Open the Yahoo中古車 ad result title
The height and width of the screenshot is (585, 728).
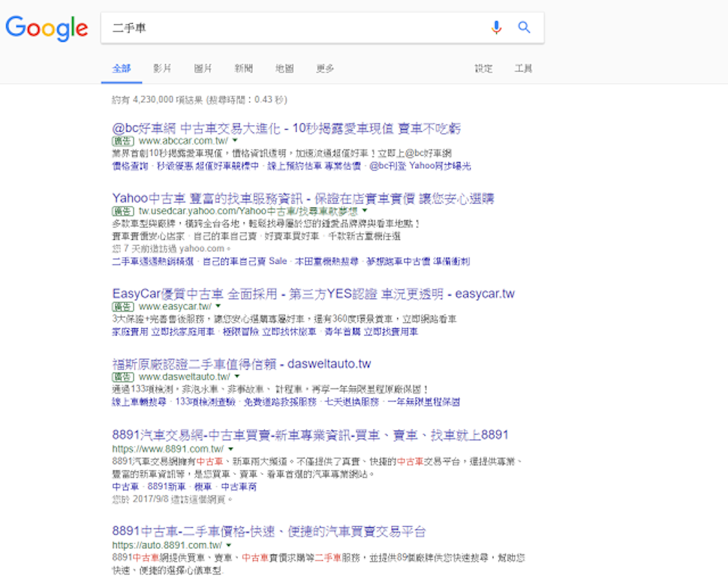(x=303, y=199)
